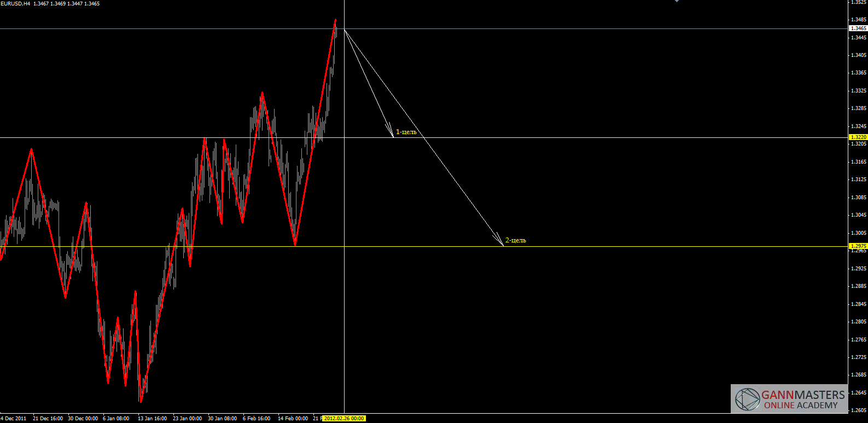Select the 1-цель text label

(406, 132)
